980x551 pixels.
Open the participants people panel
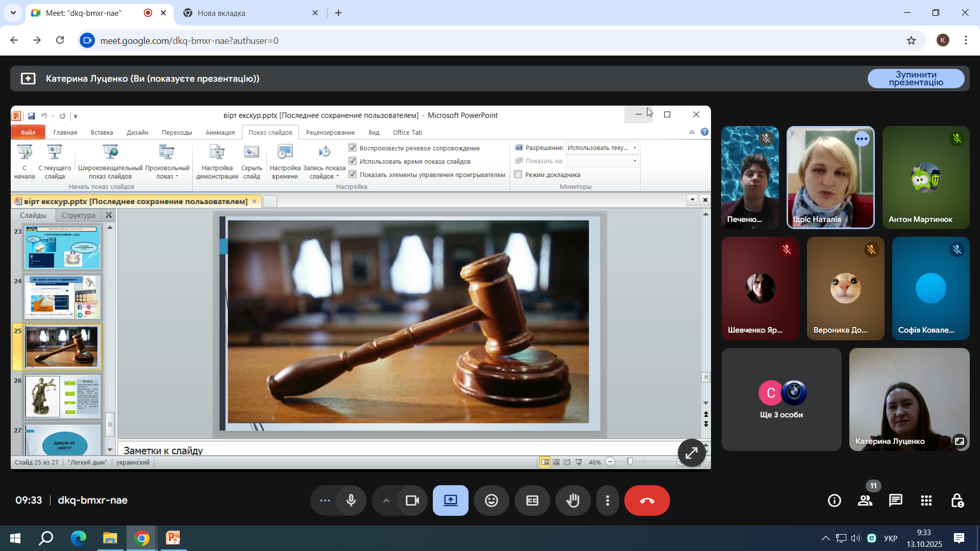point(865,500)
